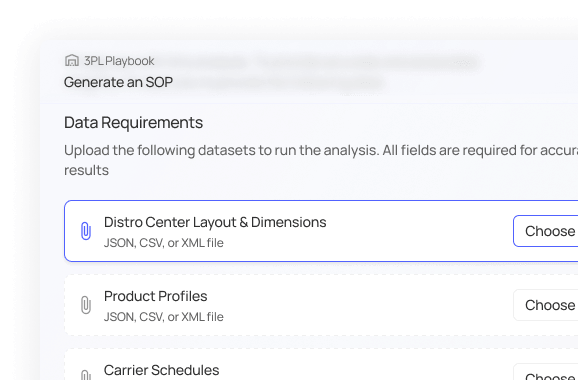Choose file for Distro Center Layout & Dimensions
Image resolution: width=578 pixels, height=380 pixels.
(546, 231)
